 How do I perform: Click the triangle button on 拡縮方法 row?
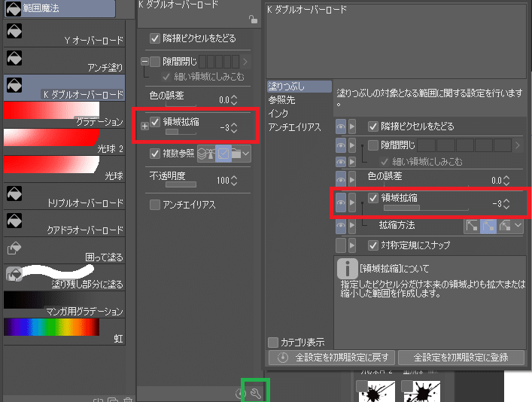352,226
